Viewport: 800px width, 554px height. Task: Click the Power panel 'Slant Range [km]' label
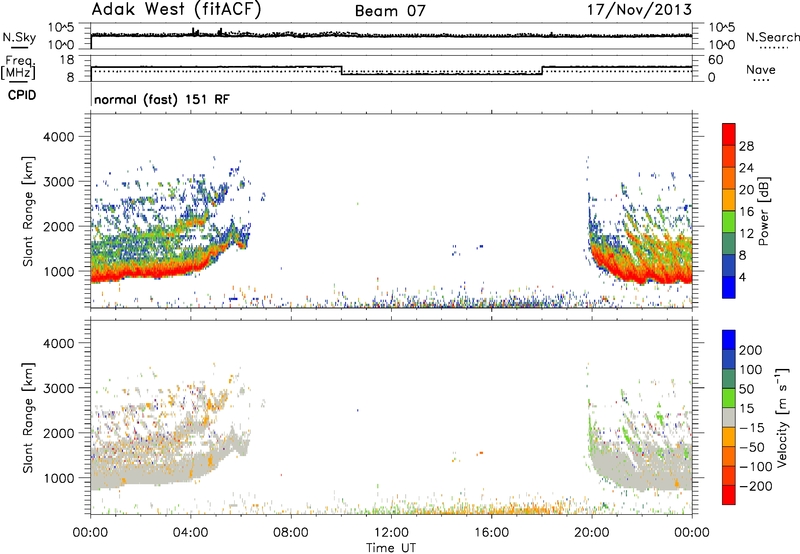pyautogui.click(x=28, y=211)
